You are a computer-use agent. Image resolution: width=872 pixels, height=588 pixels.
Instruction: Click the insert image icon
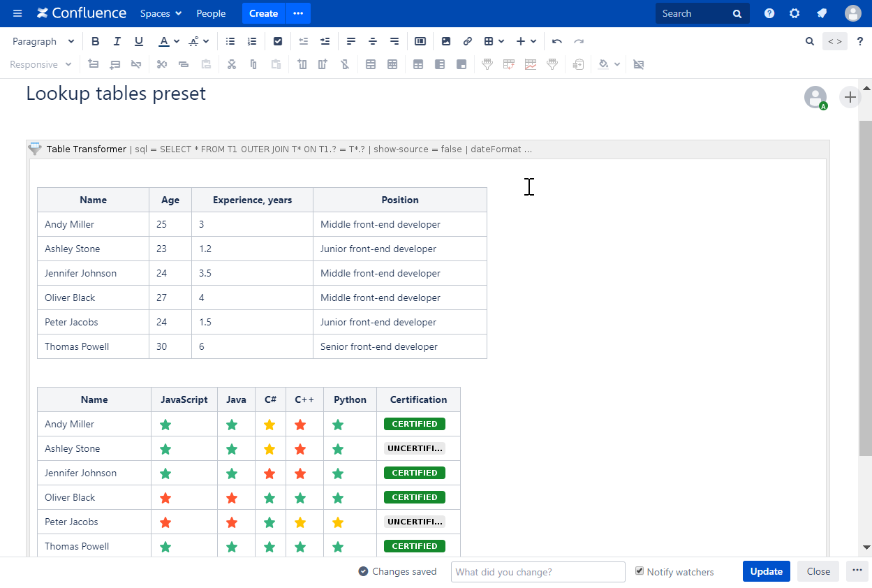[446, 42]
